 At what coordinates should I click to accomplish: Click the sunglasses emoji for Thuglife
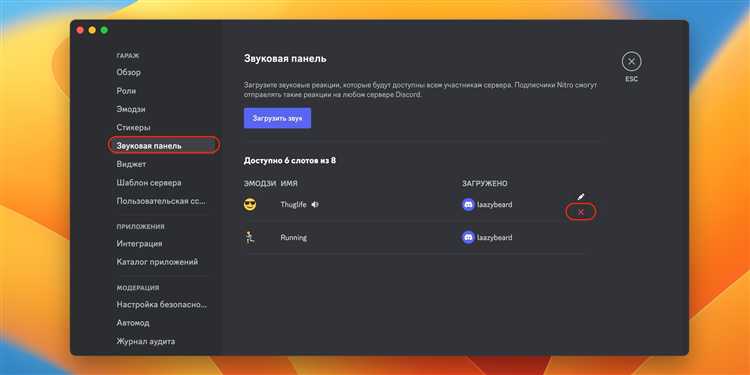(250, 205)
